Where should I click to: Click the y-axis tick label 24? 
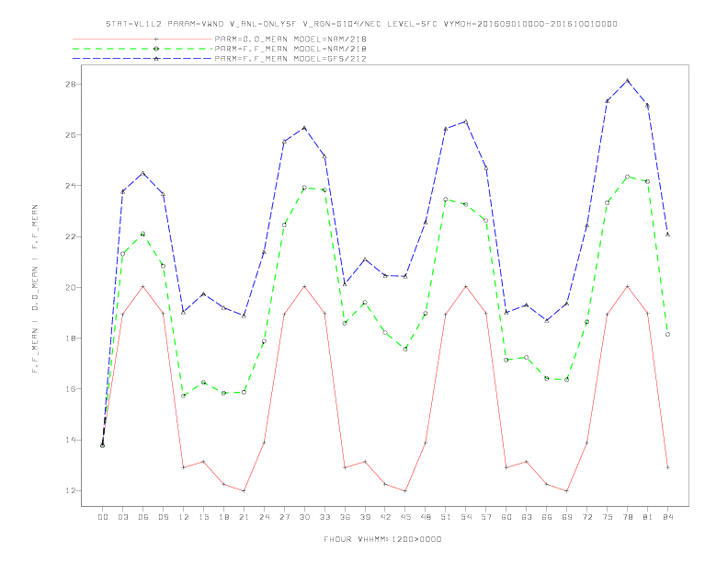(70, 186)
